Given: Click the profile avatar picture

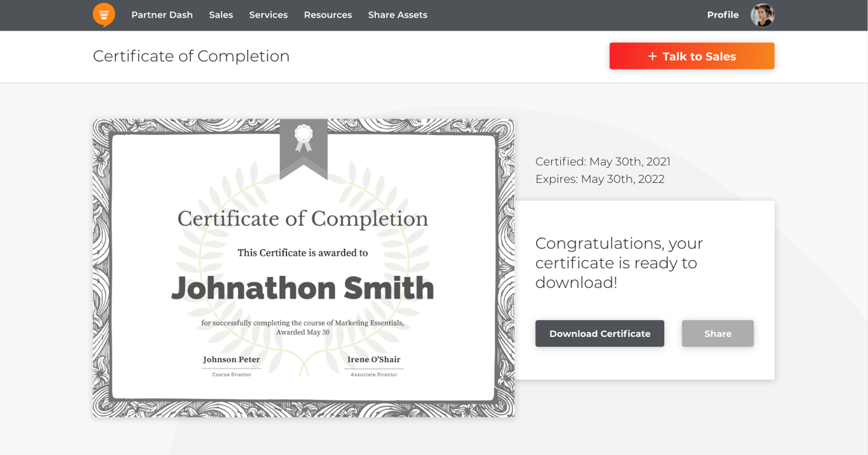Looking at the screenshot, I should pyautogui.click(x=762, y=15).
